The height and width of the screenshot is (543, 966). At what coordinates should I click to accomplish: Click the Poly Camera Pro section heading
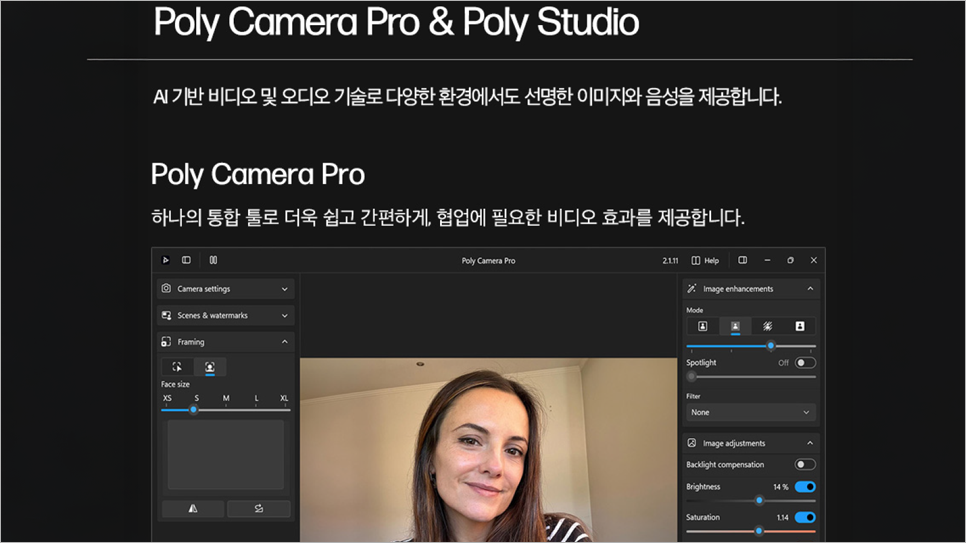point(258,174)
